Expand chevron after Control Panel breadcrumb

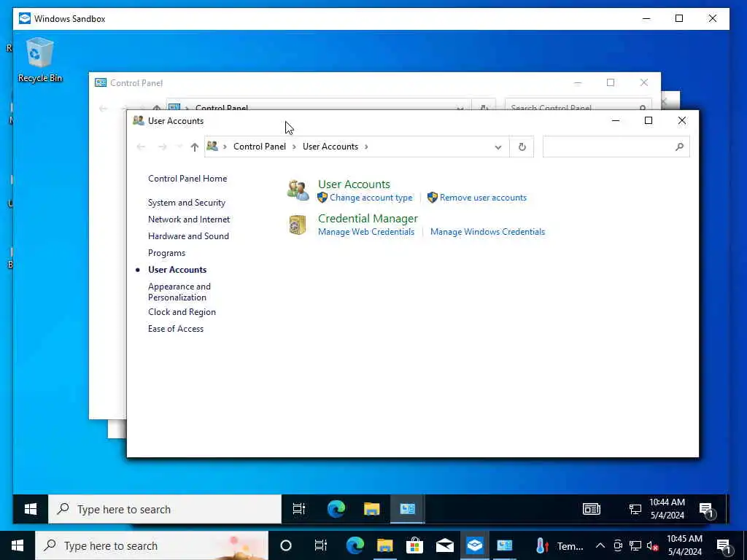click(294, 147)
